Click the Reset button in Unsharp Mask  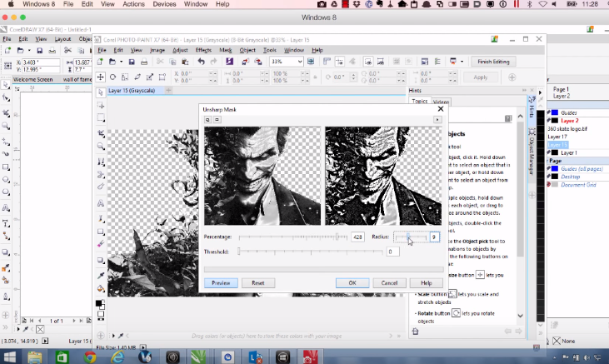[258, 283]
